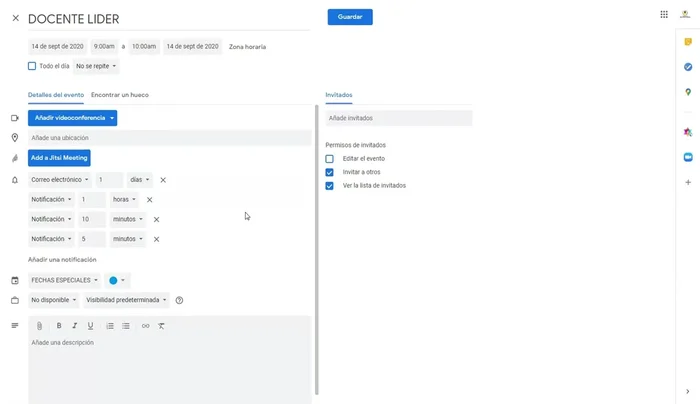The image size is (700, 404).
Task: Open the Notificación dropdown in the 5 minutos row
Action: [x=51, y=239]
